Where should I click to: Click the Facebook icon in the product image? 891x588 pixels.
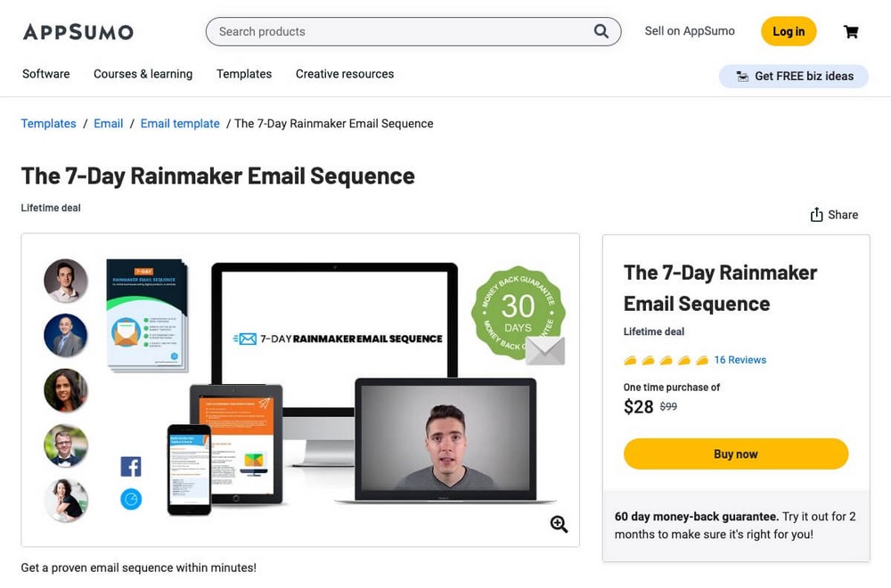(x=131, y=467)
